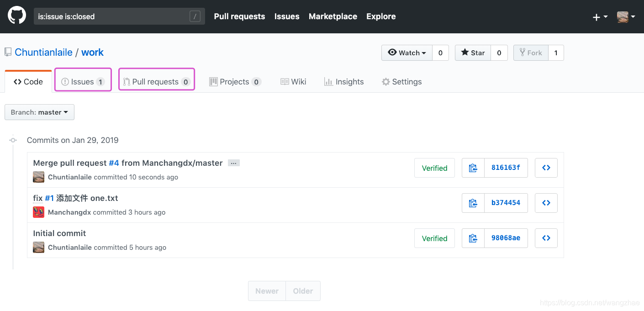Open the GitHub home logo
The height and width of the screenshot is (311, 644).
coord(17,16)
